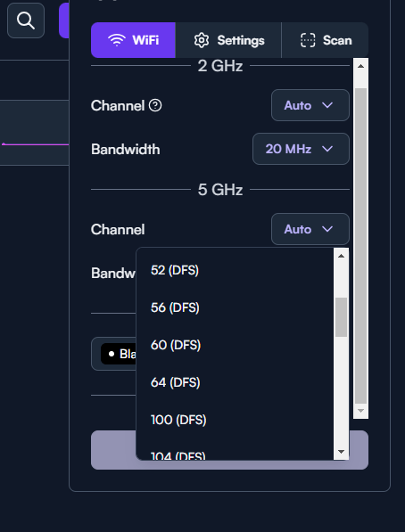This screenshot has width=405, height=532.
Task: Click channel list scrollbar down arrow
Action: (341, 452)
